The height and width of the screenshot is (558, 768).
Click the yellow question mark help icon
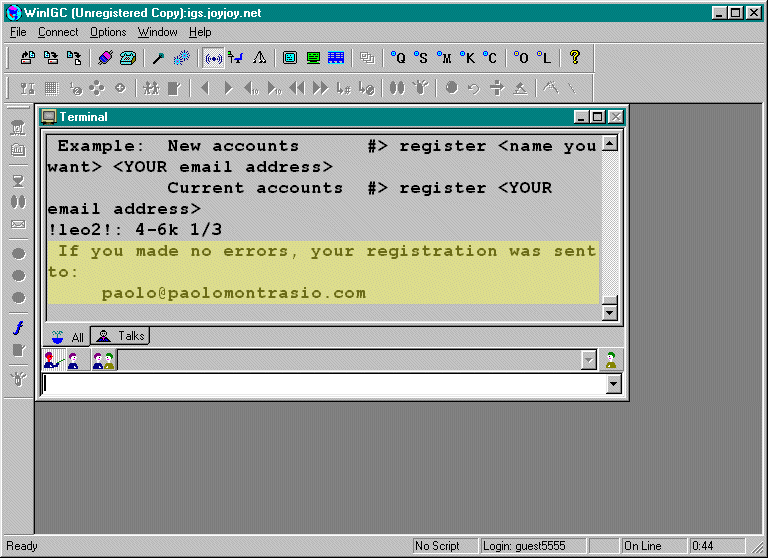(x=575, y=58)
